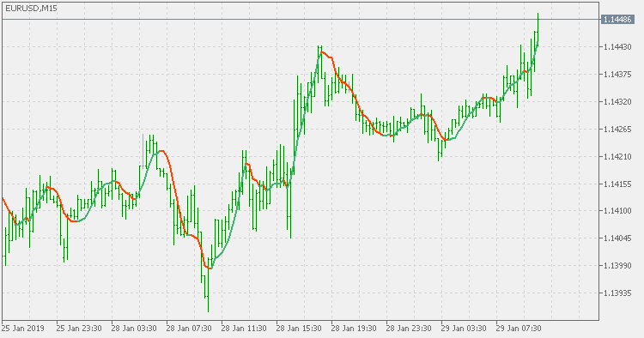The image size is (644, 338).
Task: Click the 1.13935 price scale label
Action: [617, 293]
